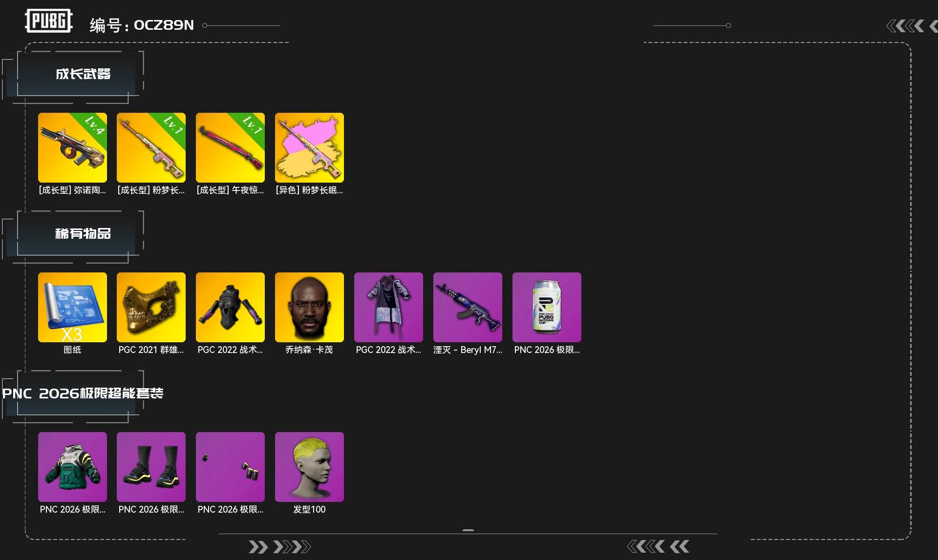This screenshot has height=560, width=938.
Task: Open the 稀有物品 section header
Action: [83, 233]
